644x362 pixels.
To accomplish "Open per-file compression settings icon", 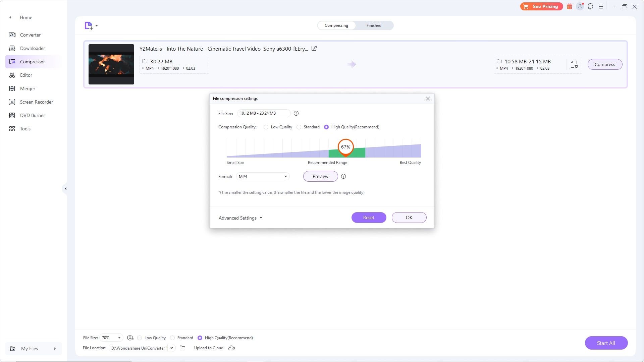I will click(x=574, y=64).
